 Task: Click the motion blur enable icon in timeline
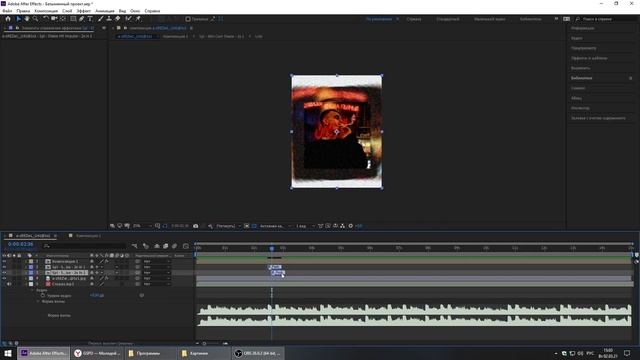coord(175,246)
